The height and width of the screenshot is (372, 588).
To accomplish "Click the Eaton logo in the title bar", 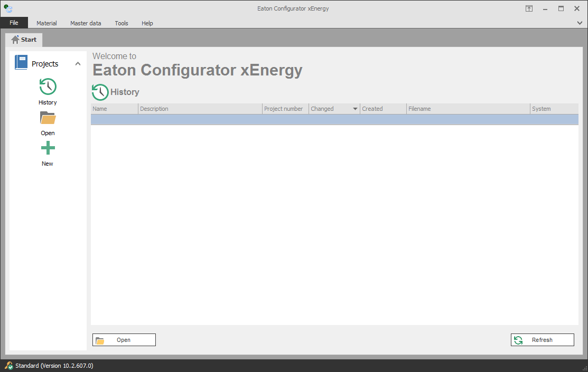I will click(8, 8).
